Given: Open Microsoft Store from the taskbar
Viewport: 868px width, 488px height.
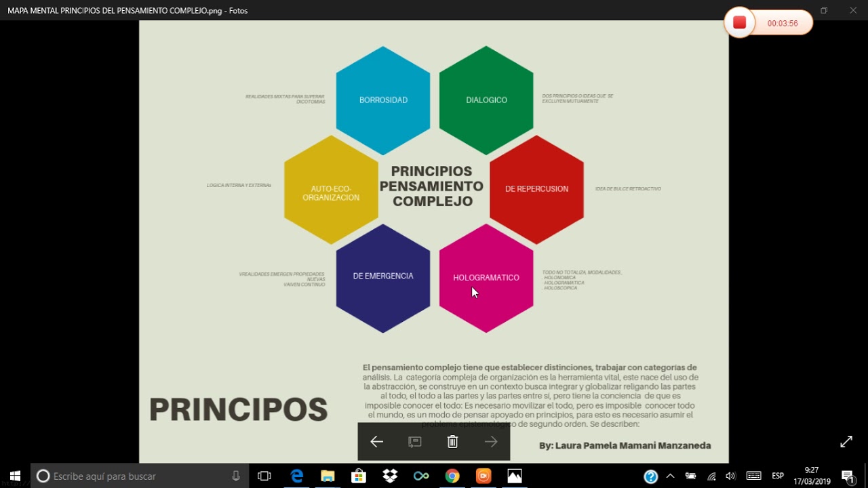Looking at the screenshot, I should coord(359,476).
